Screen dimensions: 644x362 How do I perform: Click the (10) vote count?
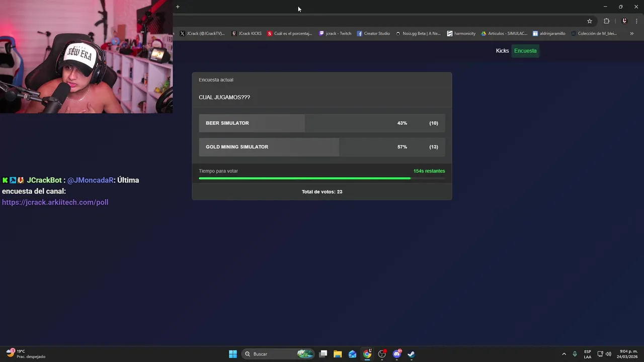tap(434, 123)
